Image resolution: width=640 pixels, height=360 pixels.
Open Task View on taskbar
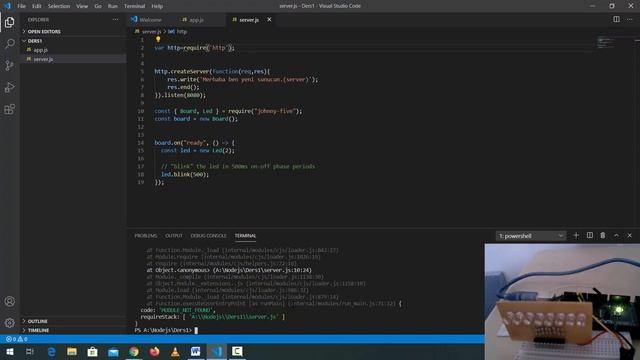point(30,351)
